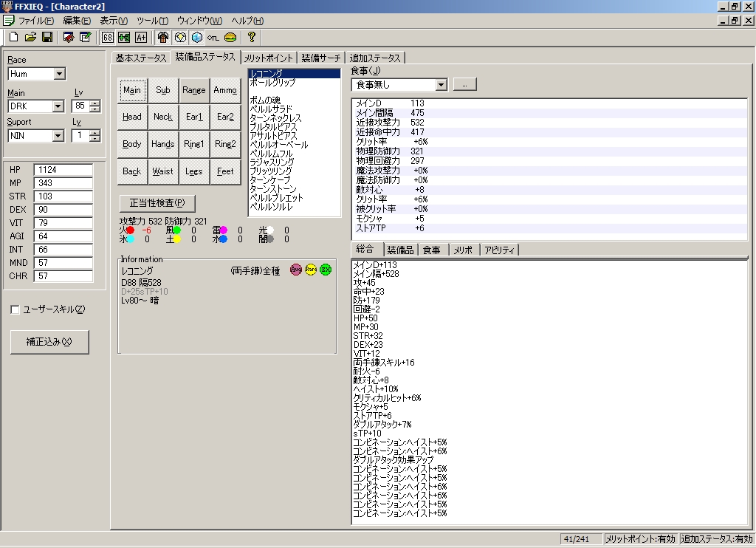The image size is (756, 548).
Task: Click the document icon left of ファイル menu
Action: [x=8, y=20]
